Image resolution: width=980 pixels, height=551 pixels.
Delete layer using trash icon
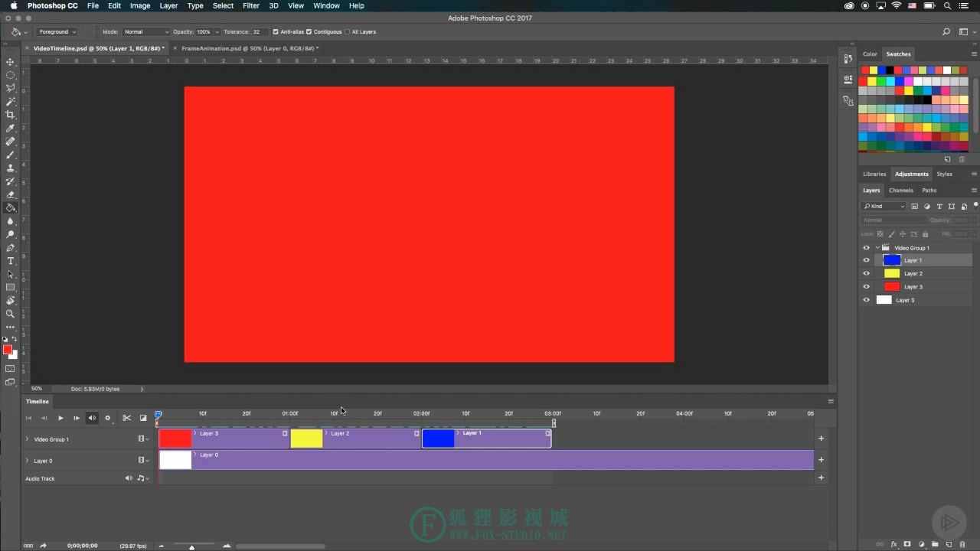pos(962,545)
